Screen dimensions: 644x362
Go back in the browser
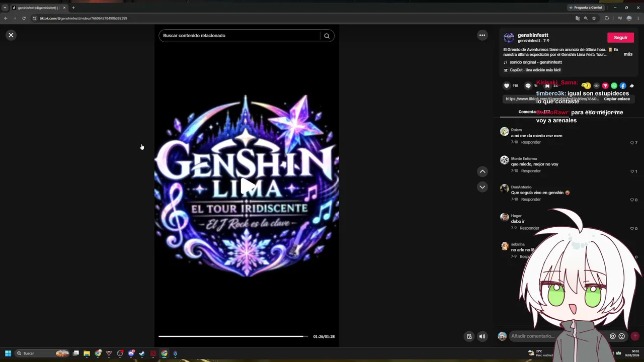tap(6, 18)
